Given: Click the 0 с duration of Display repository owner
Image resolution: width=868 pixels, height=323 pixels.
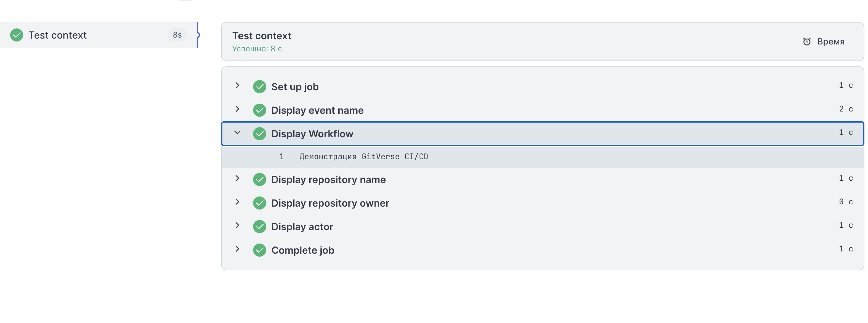Looking at the screenshot, I should coord(846,202).
